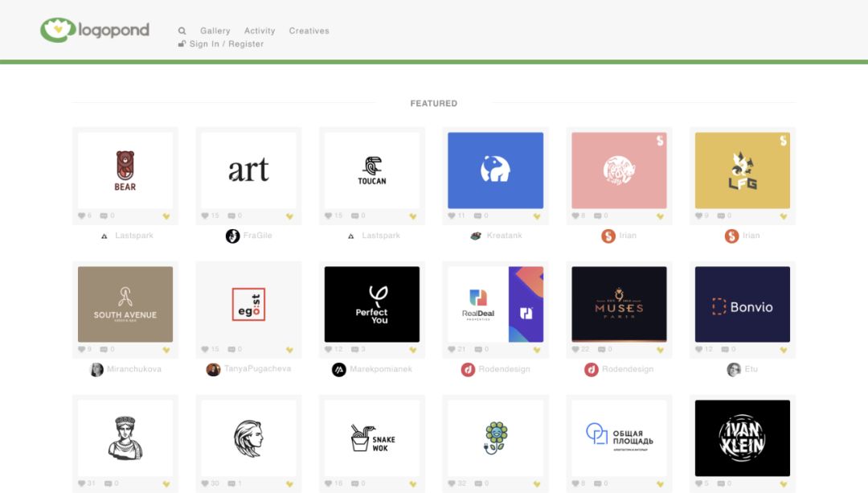Click the yellow award icon under art logo
The height and width of the screenshot is (493, 868).
click(x=289, y=216)
